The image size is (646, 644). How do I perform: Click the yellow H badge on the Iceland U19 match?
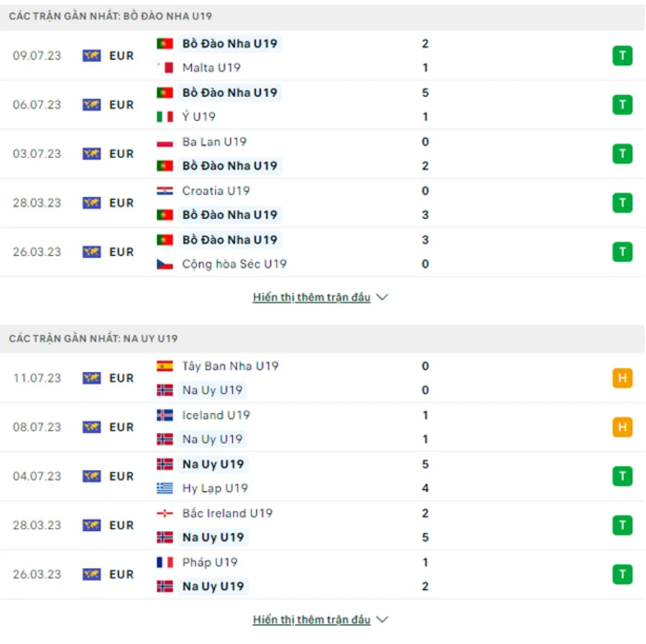(x=622, y=427)
